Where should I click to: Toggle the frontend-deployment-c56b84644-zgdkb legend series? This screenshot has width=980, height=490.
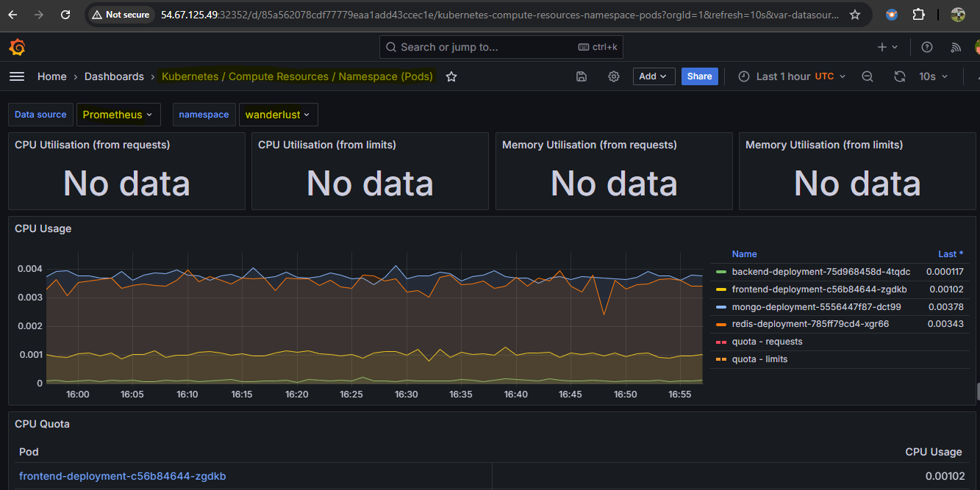click(x=819, y=289)
